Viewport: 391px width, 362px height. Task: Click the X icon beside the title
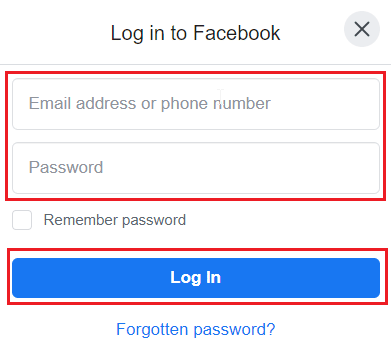click(362, 29)
